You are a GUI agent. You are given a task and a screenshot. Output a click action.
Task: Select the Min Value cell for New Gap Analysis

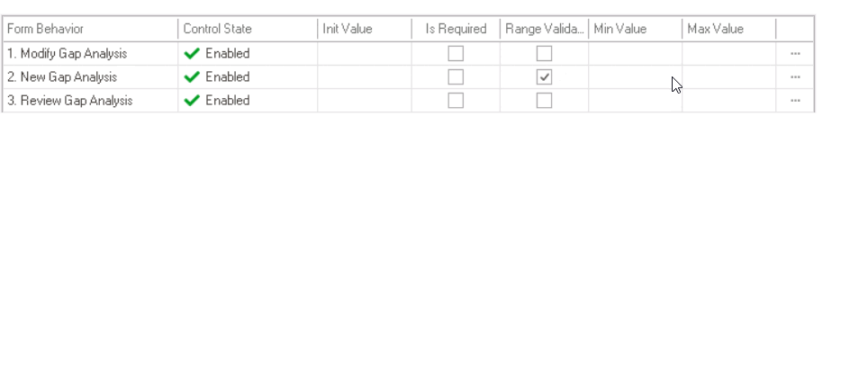point(635,77)
